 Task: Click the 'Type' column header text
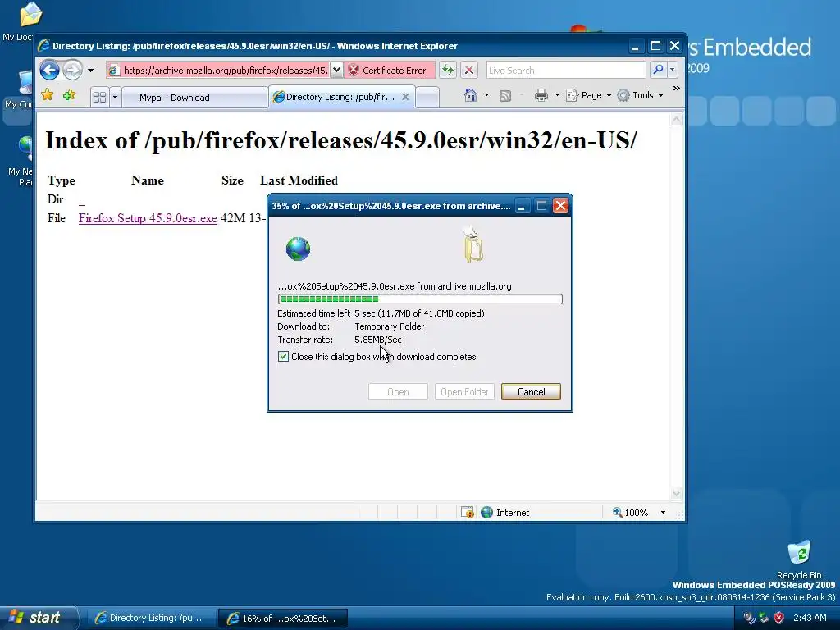(61, 180)
